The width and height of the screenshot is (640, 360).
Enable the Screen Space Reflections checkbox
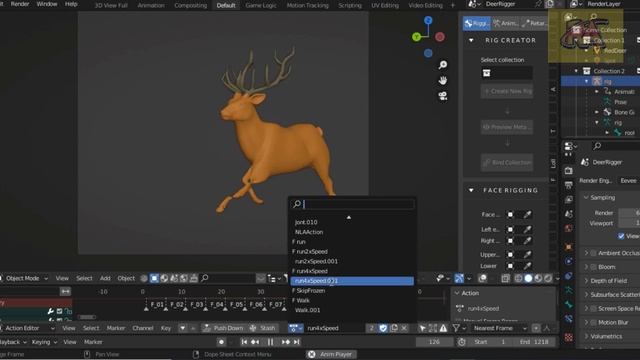click(x=593, y=309)
